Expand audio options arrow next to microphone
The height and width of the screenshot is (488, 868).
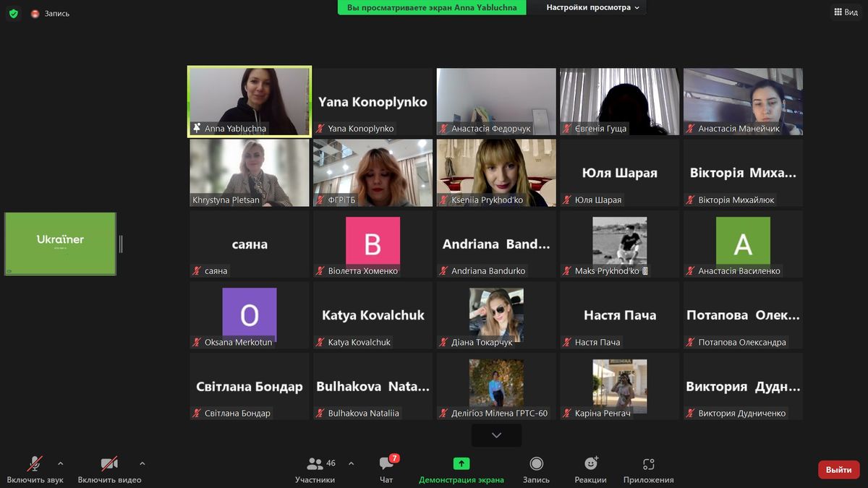click(60, 463)
